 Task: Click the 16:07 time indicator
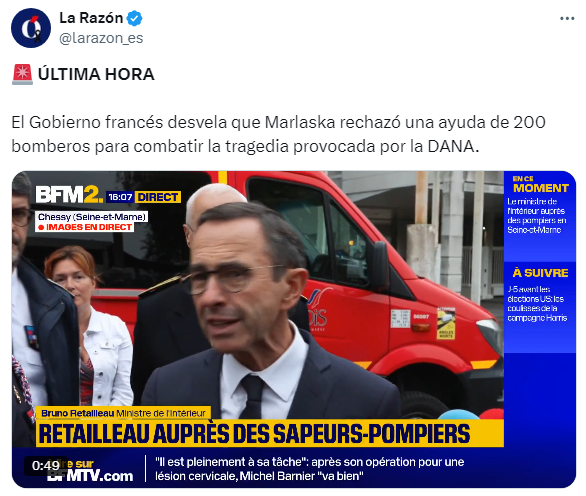pos(120,197)
